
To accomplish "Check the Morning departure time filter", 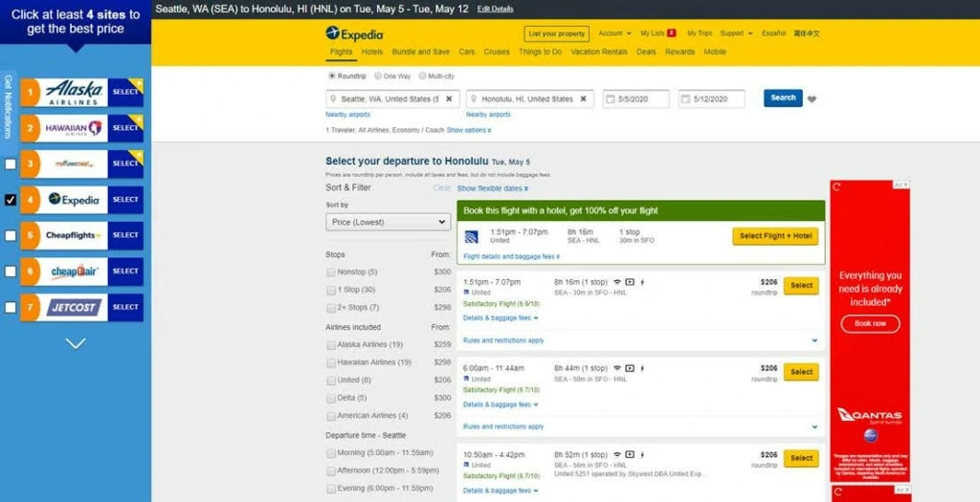I will click(x=330, y=452).
